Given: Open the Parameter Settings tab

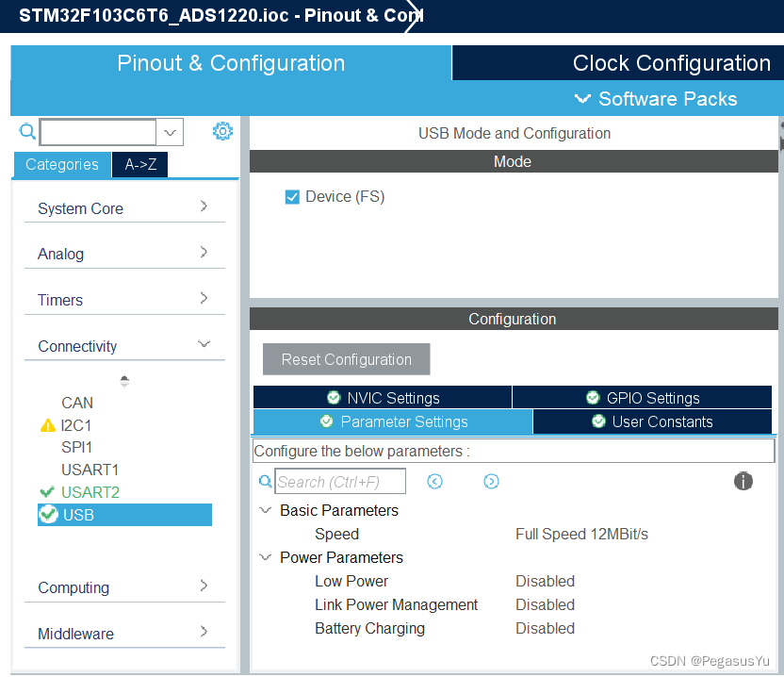Looking at the screenshot, I should [393, 421].
